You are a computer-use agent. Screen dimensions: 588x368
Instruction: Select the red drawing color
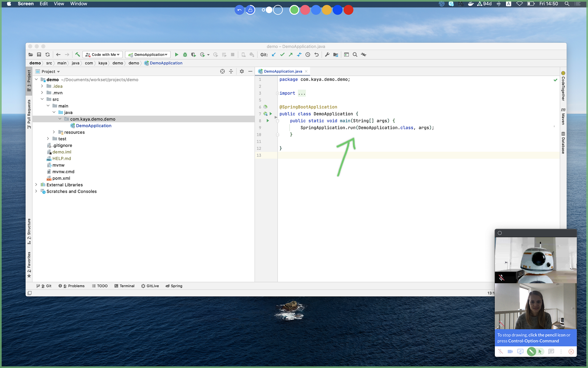(x=348, y=10)
